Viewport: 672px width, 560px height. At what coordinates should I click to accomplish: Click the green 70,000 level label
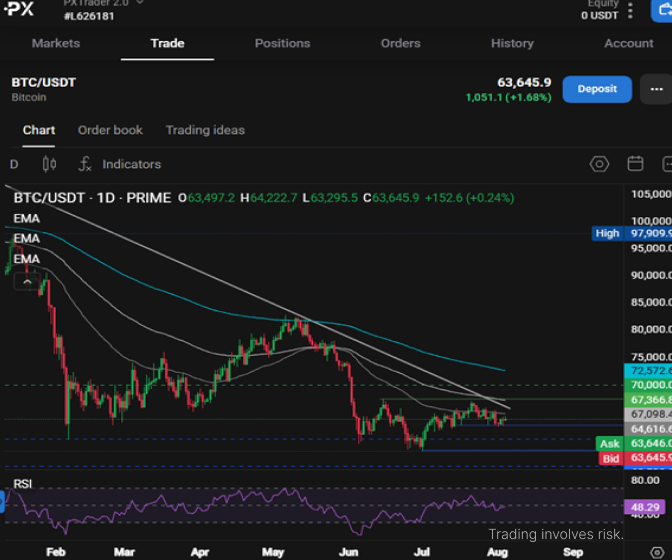click(648, 385)
